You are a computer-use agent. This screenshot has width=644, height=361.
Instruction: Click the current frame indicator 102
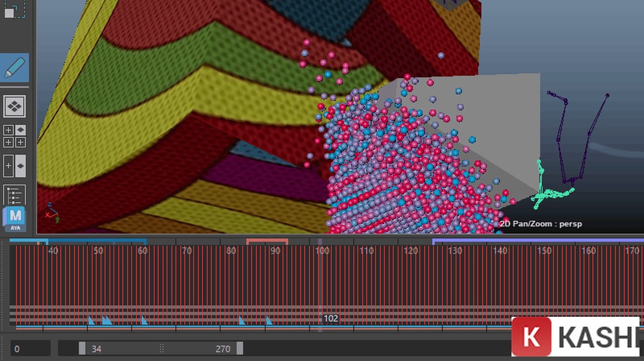330,319
